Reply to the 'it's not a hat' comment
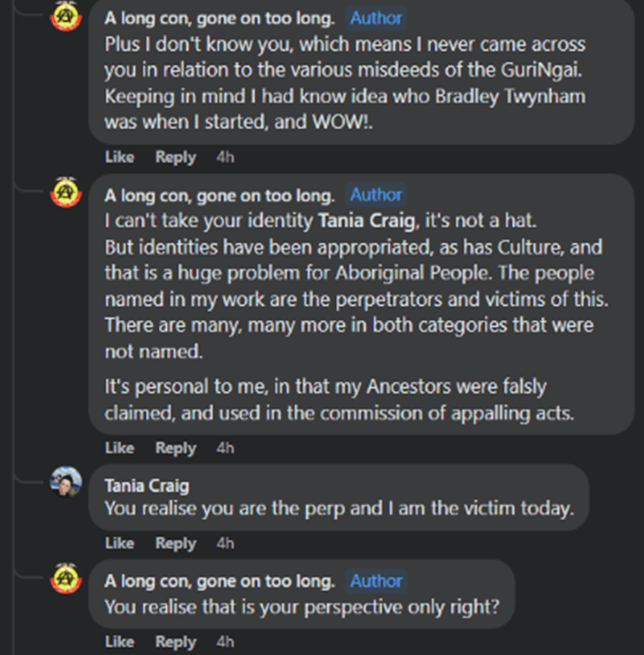Screen dimensions: 644x655 (x=175, y=448)
